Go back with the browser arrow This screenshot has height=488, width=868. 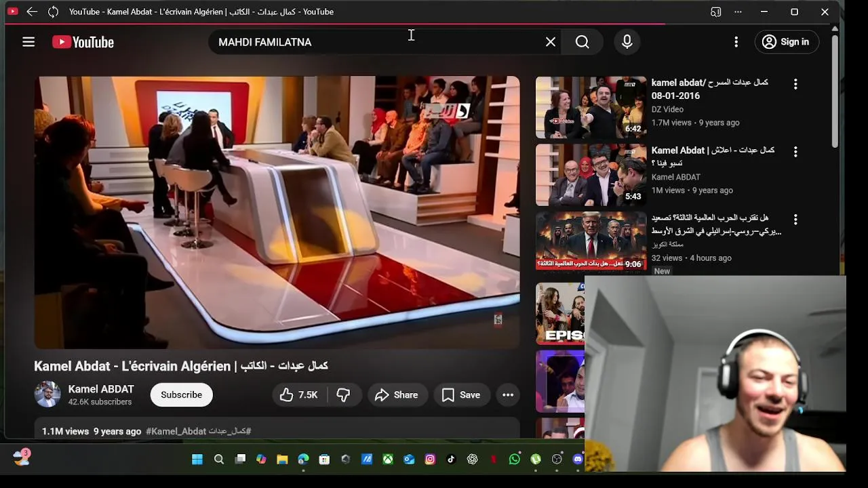pyautogui.click(x=32, y=12)
